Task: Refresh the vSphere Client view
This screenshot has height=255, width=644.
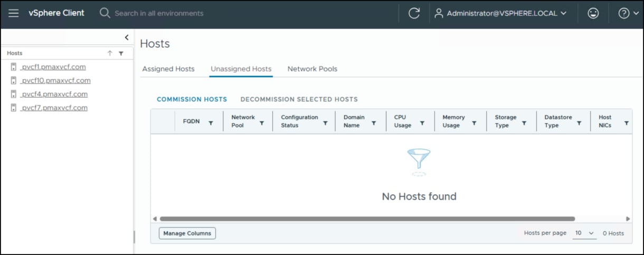Action: pyautogui.click(x=414, y=14)
